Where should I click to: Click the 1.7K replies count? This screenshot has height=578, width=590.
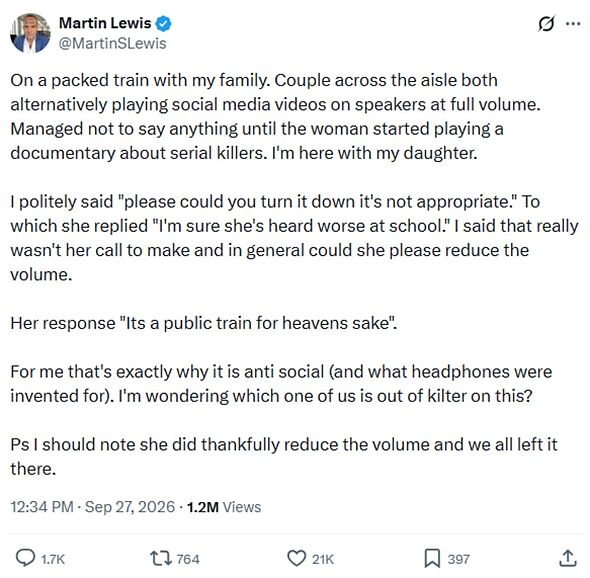(53, 559)
